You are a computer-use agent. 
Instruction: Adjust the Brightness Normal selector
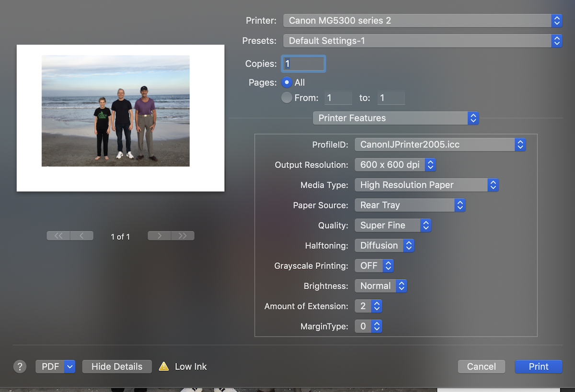[380, 286]
